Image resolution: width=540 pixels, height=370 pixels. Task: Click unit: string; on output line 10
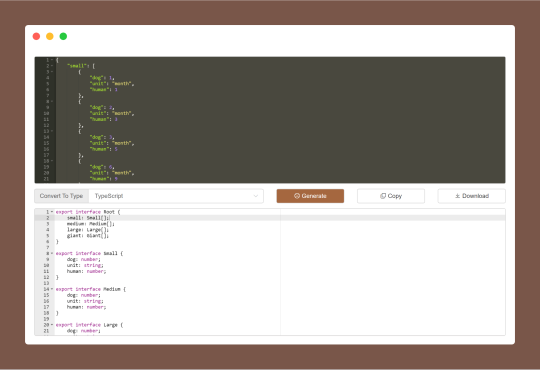pyautogui.click(x=85, y=265)
